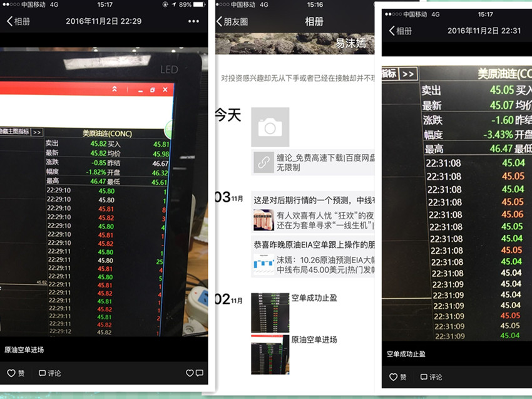The height and width of the screenshot is (399, 532).
Task: Click the >> expander beside 指标 in right photo
Action: (408, 74)
